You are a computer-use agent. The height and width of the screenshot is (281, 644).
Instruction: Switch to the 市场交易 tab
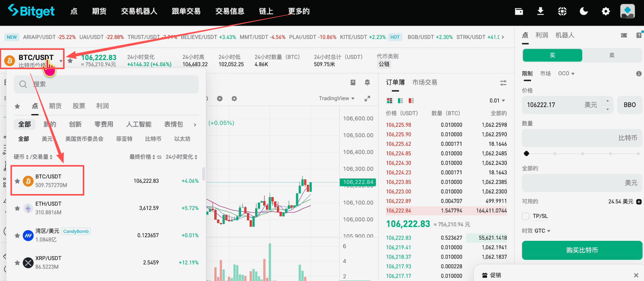(x=425, y=82)
